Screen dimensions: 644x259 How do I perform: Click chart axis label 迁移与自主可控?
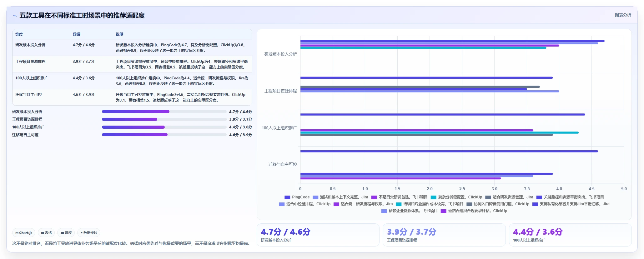(x=283, y=164)
